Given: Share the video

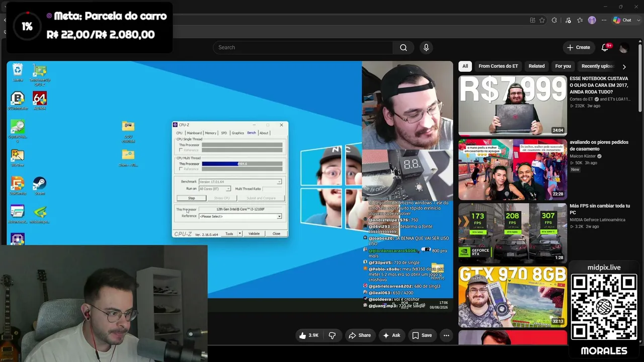Looking at the screenshot, I should click(360, 335).
